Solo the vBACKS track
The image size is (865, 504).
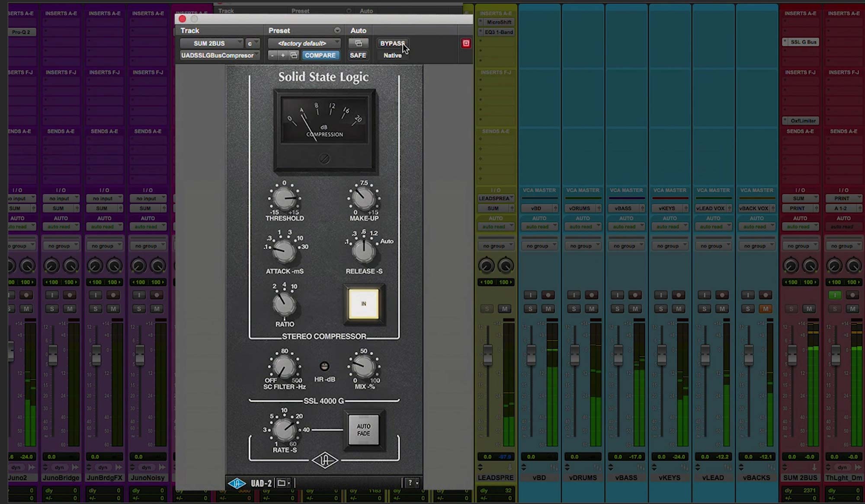(748, 309)
